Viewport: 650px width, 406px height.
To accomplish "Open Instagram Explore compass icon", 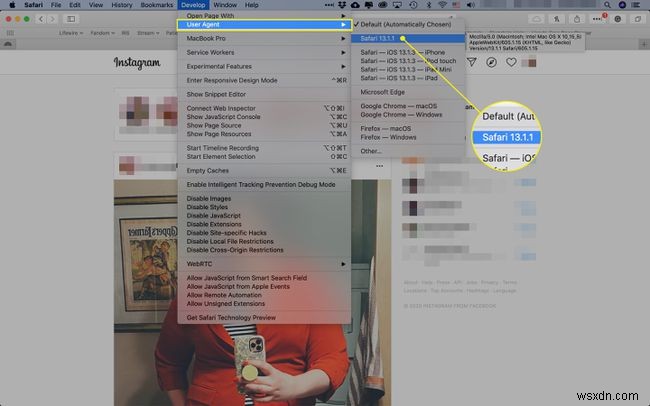I will [x=492, y=62].
